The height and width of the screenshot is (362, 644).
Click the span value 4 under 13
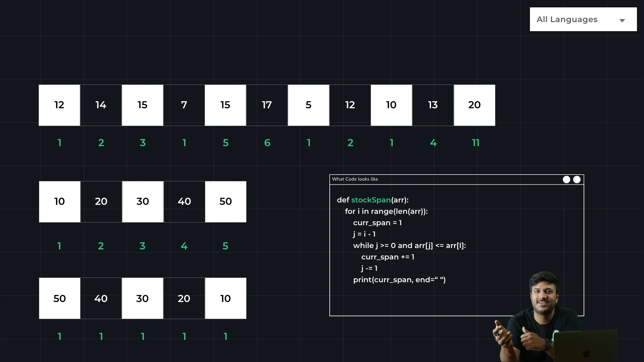click(x=433, y=143)
